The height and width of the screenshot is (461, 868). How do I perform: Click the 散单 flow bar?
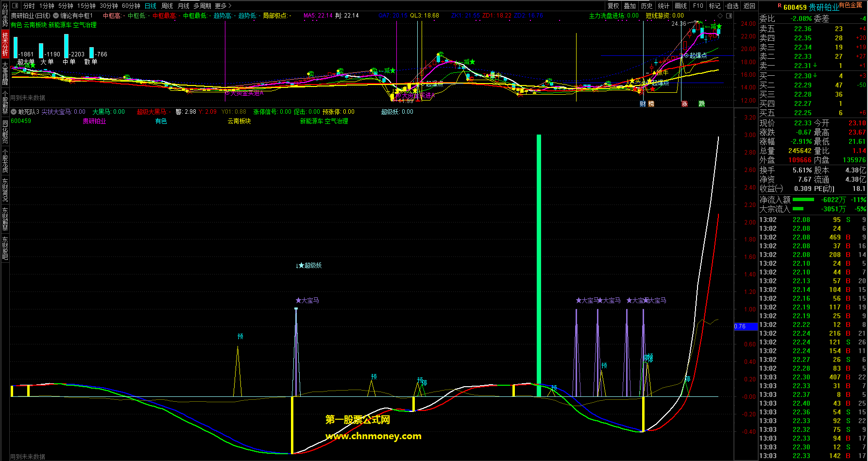click(x=91, y=52)
